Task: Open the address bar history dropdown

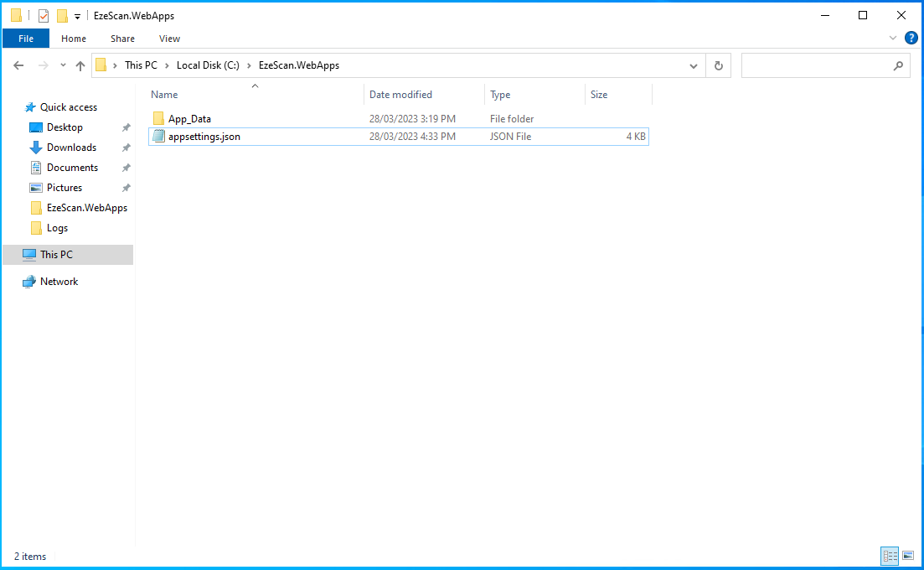Action: 693,65
